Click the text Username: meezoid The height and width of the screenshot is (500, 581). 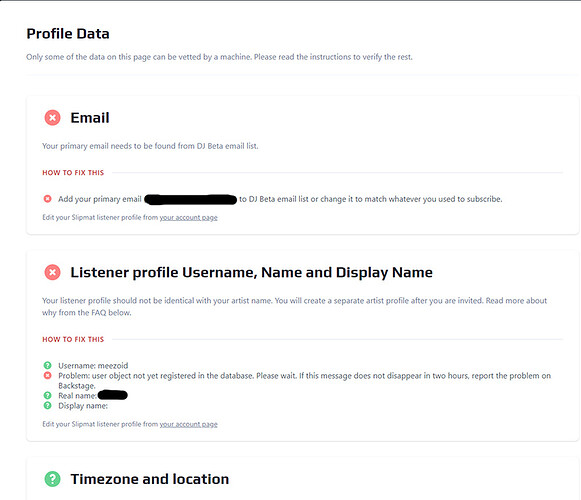point(93,365)
